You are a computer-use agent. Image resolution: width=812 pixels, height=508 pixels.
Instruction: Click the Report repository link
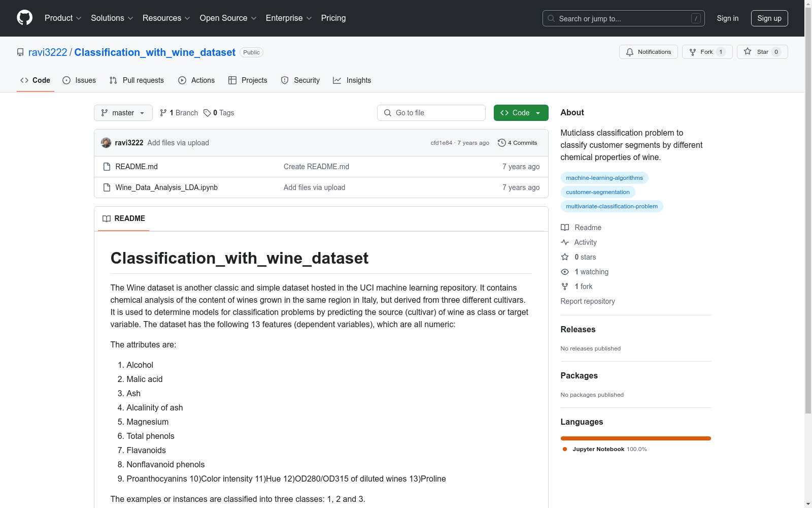pos(588,301)
